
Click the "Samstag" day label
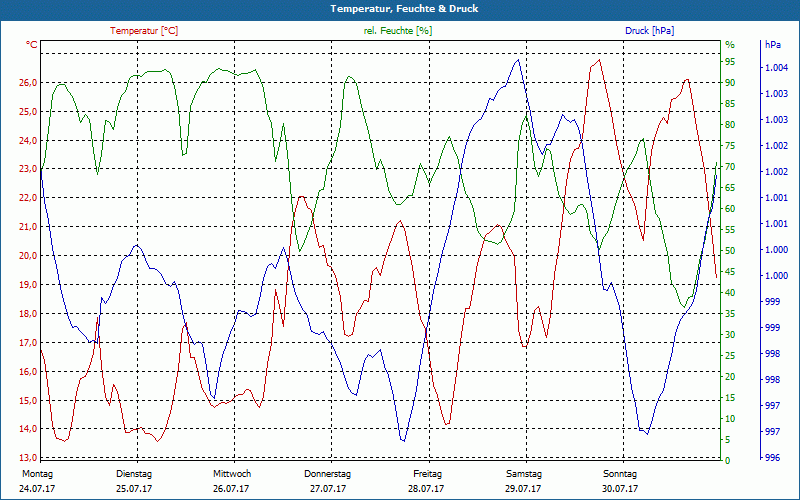click(x=524, y=474)
